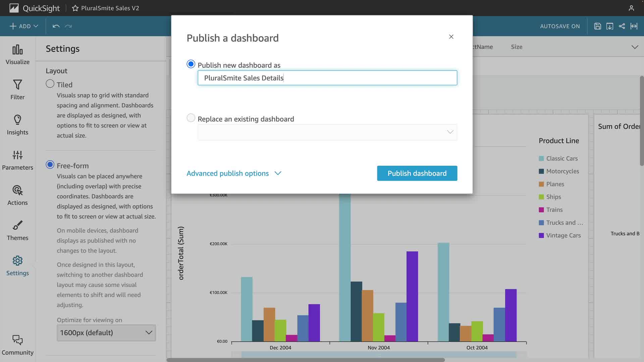Click the share icon in toolbar

tap(622, 26)
